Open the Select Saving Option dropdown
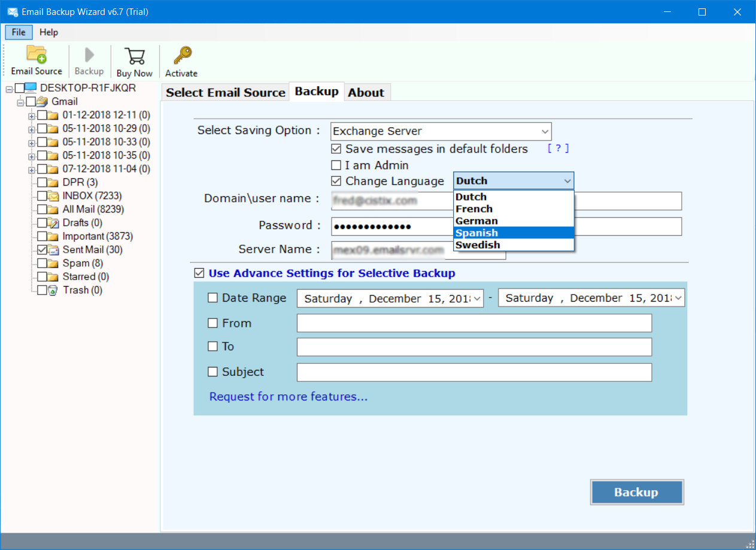Image resolution: width=756 pixels, height=550 pixels. coord(441,131)
